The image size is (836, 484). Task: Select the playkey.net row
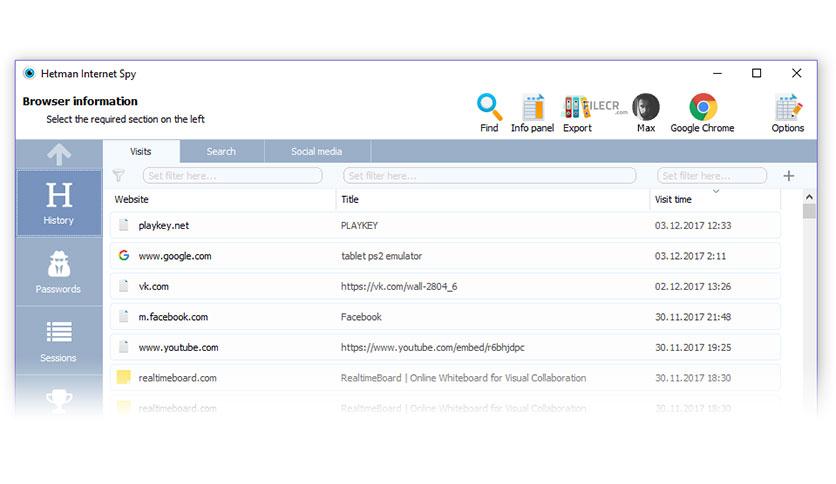pyautogui.click(x=445, y=225)
